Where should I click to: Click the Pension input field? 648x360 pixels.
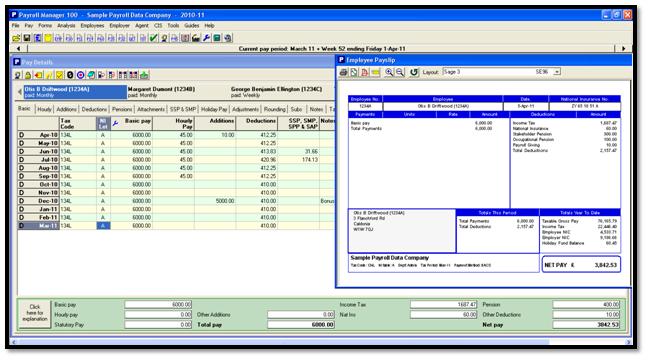coord(586,305)
